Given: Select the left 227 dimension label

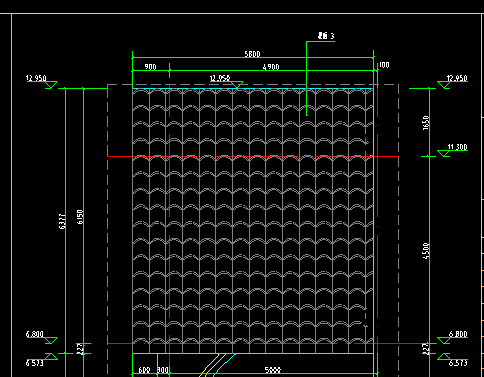Looking at the screenshot, I should pos(80,349).
